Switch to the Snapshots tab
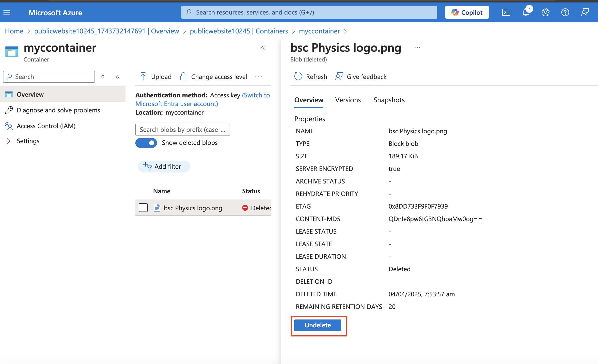Viewport: 598px width, 364px height. (x=389, y=100)
